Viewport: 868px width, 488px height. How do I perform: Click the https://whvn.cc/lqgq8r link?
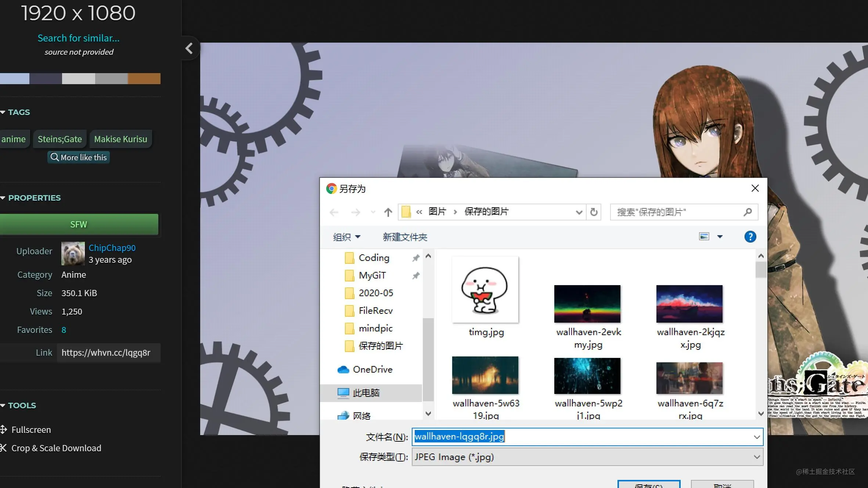point(105,352)
